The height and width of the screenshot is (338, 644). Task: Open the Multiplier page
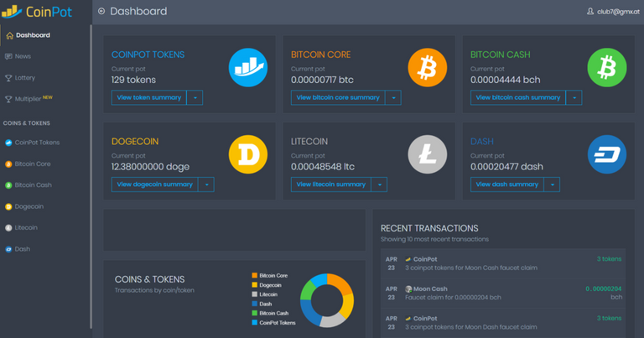29,99
